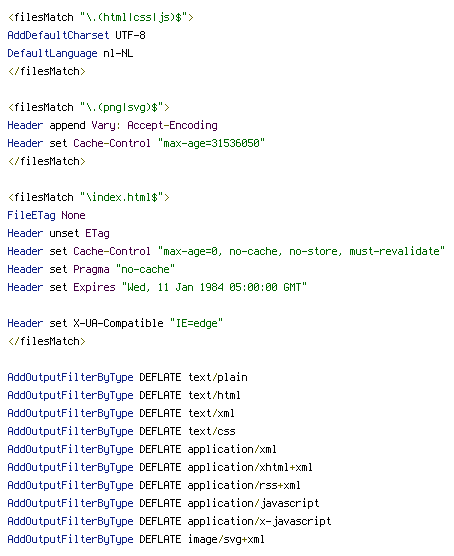This screenshot has width=454, height=556.
Task: Click the Pragma header name
Action: point(91,269)
